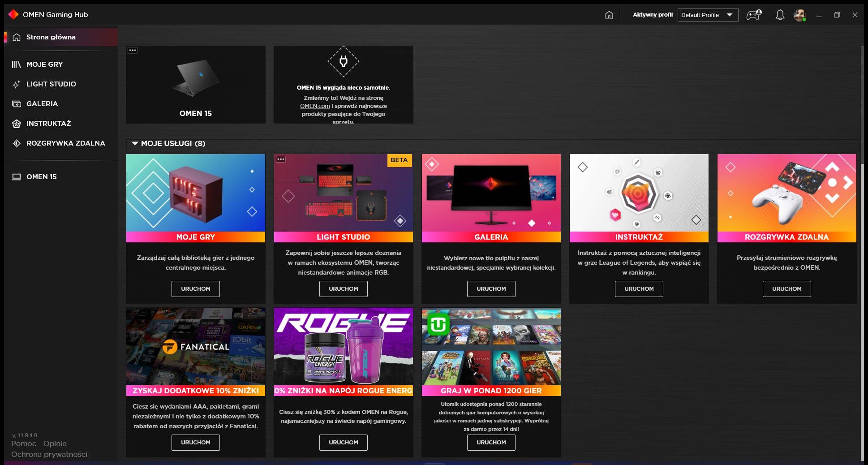Click URUCHOM under INSTRUKTAŻ card
Viewport: 868px width, 465px height.
coord(639,289)
